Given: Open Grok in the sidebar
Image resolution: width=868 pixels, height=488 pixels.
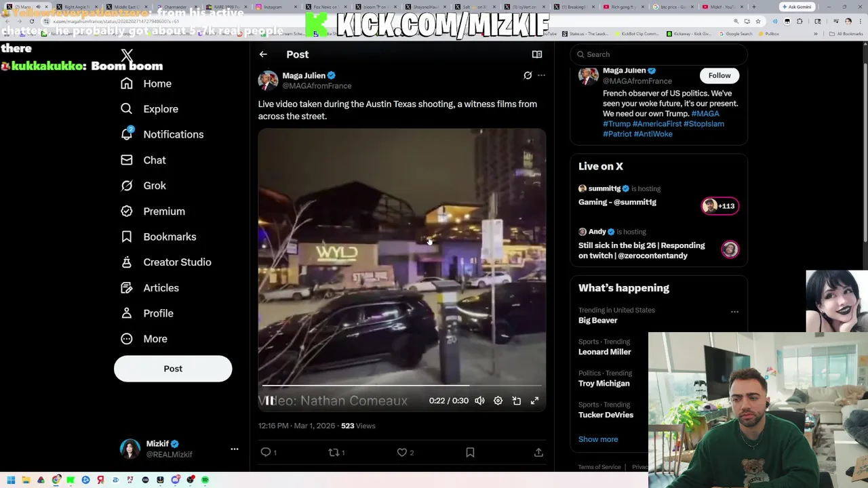Looking at the screenshot, I should tap(143, 186).
